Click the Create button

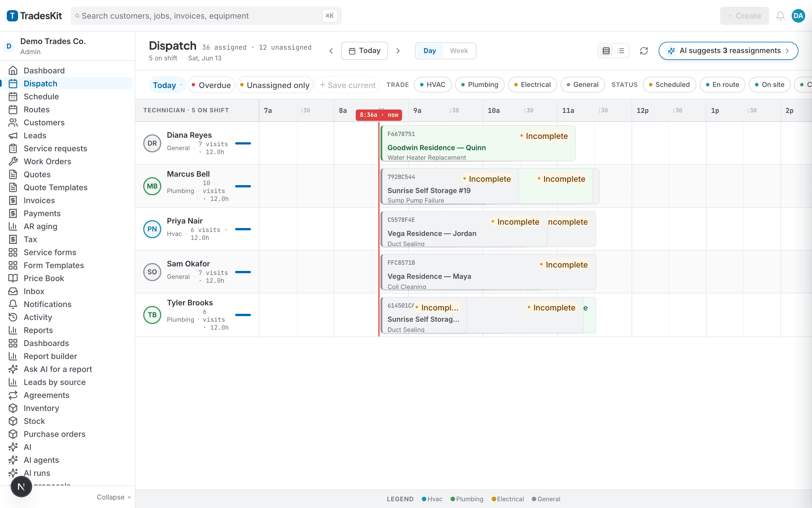click(744, 16)
